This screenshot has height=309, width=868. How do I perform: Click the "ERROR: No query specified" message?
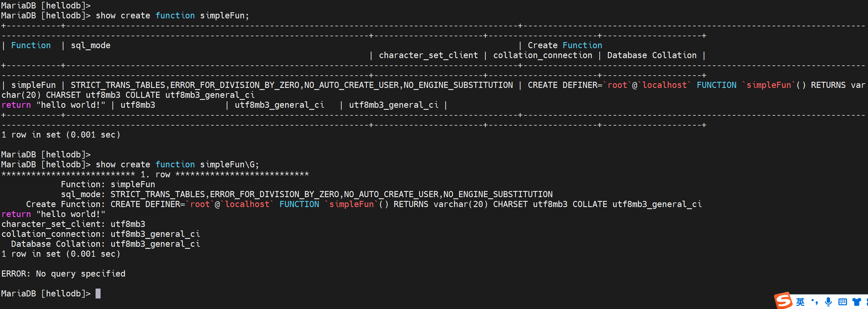point(63,274)
